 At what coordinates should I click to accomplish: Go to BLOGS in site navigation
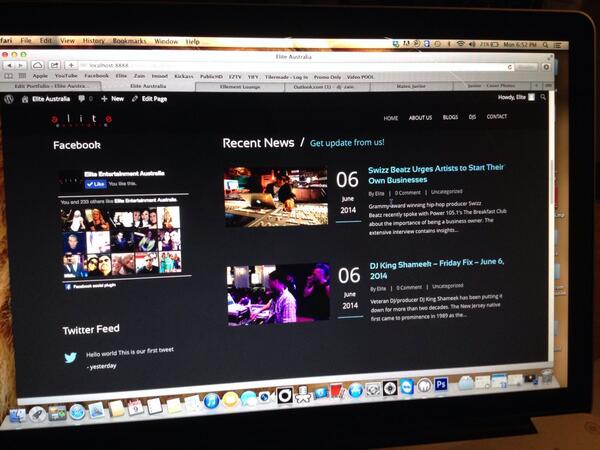450,117
